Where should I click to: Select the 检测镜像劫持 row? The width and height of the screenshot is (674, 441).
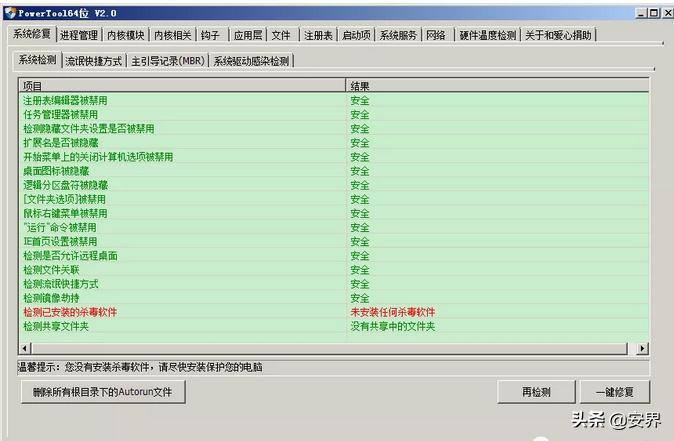334,298
